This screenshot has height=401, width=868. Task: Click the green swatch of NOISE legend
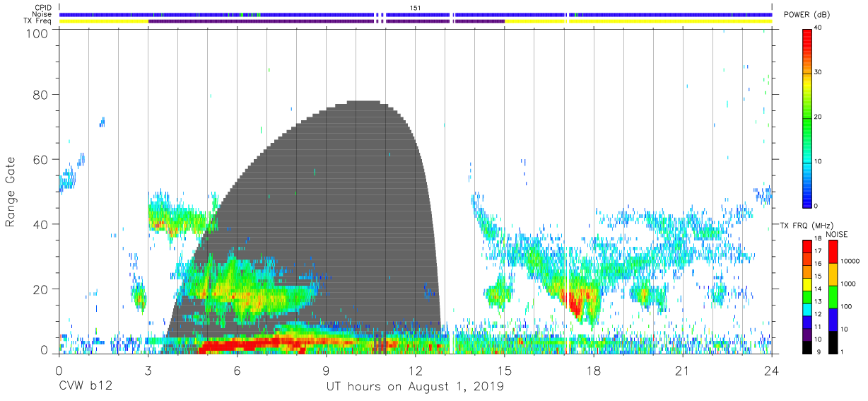coord(833,297)
